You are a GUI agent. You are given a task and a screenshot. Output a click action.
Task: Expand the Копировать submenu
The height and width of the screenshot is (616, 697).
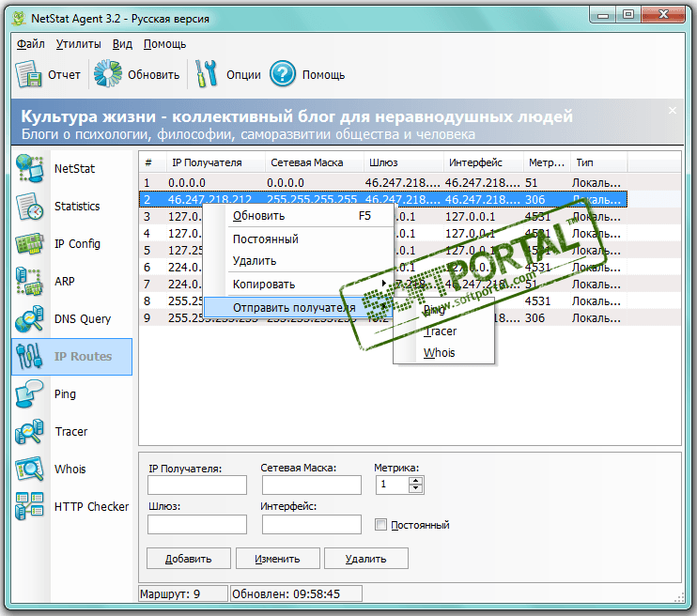pyautogui.click(x=299, y=285)
